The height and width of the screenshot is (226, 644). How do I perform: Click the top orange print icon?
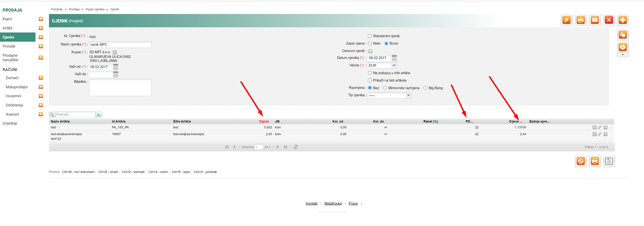pyautogui.click(x=580, y=20)
